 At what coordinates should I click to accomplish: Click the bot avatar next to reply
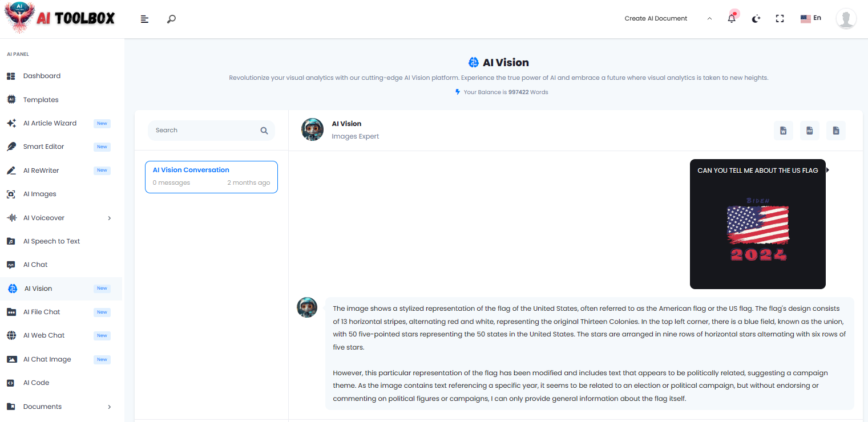point(307,307)
